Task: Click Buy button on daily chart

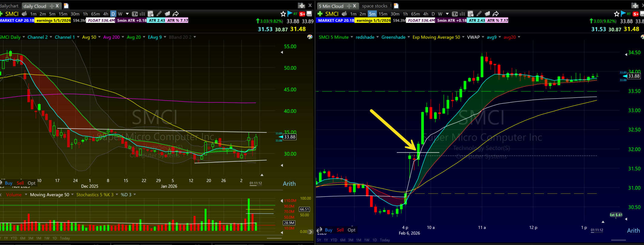Action: [8, 183]
